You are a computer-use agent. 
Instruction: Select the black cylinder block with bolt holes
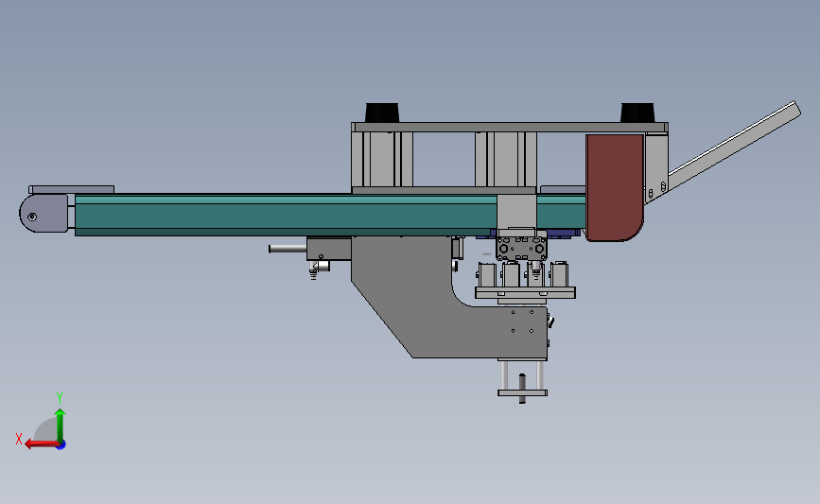(521, 249)
